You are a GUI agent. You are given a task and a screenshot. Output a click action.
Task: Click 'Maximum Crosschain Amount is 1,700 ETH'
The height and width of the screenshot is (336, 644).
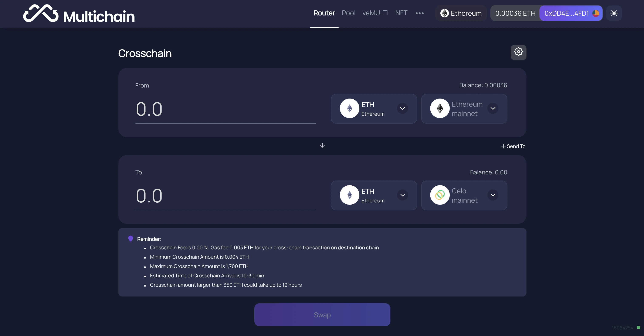199,266
